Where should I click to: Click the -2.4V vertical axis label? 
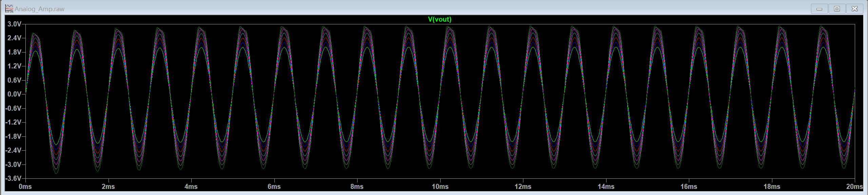[x=14, y=150]
